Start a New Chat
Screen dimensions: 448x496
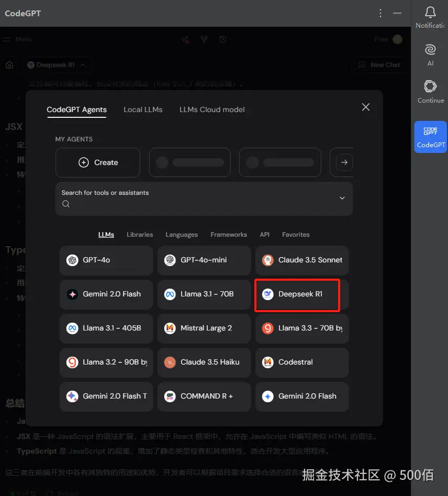[379, 65]
